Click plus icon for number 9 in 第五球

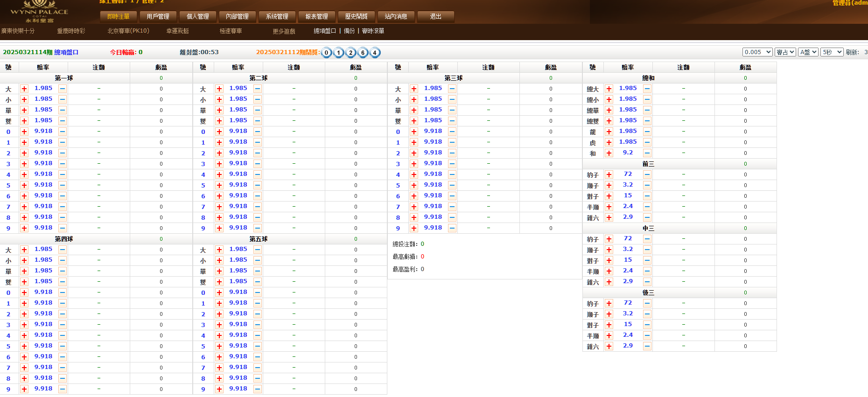pos(219,389)
